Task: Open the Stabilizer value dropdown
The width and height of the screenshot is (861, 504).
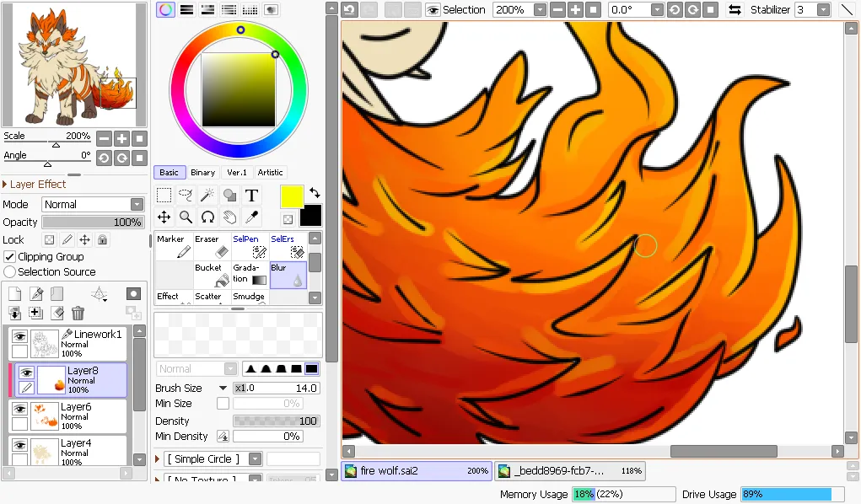Action: (822, 10)
